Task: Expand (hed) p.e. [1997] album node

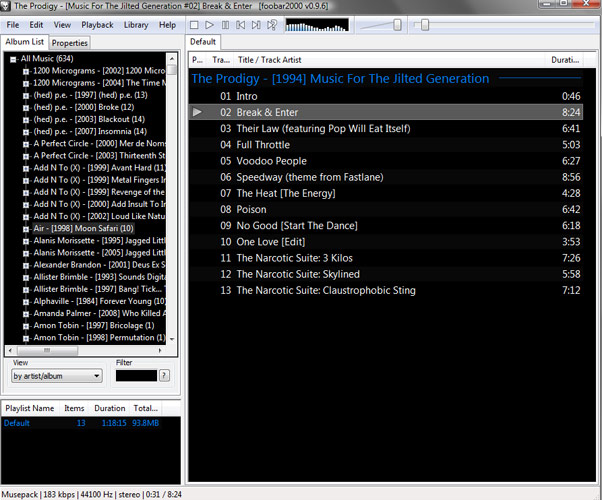Action: [x=26, y=96]
